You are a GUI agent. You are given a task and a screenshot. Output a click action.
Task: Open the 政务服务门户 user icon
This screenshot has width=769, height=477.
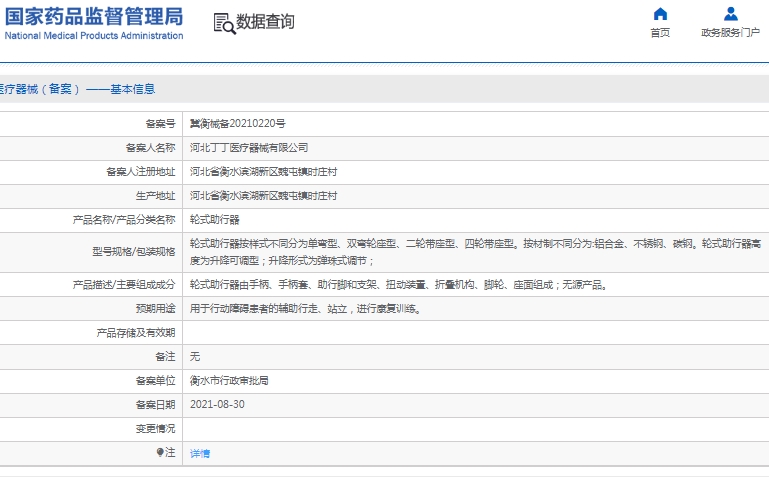pyautogui.click(x=730, y=14)
